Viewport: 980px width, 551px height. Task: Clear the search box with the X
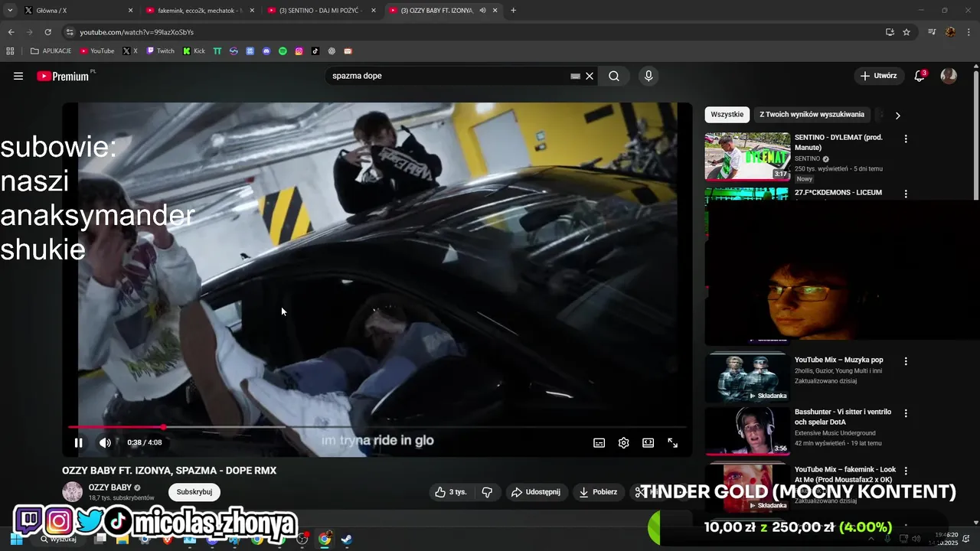point(590,76)
